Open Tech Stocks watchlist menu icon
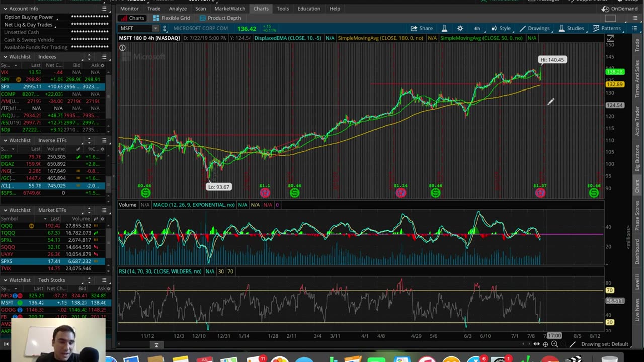This screenshot has height=362, width=644. 104,280
